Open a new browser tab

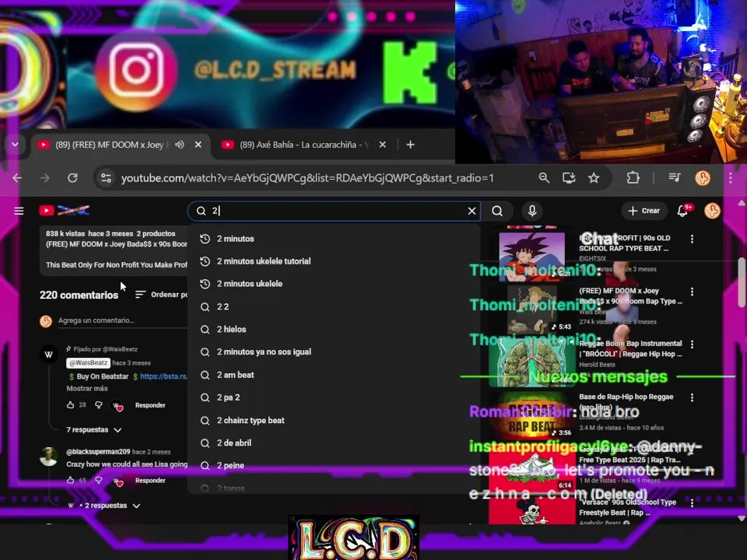(410, 145)
